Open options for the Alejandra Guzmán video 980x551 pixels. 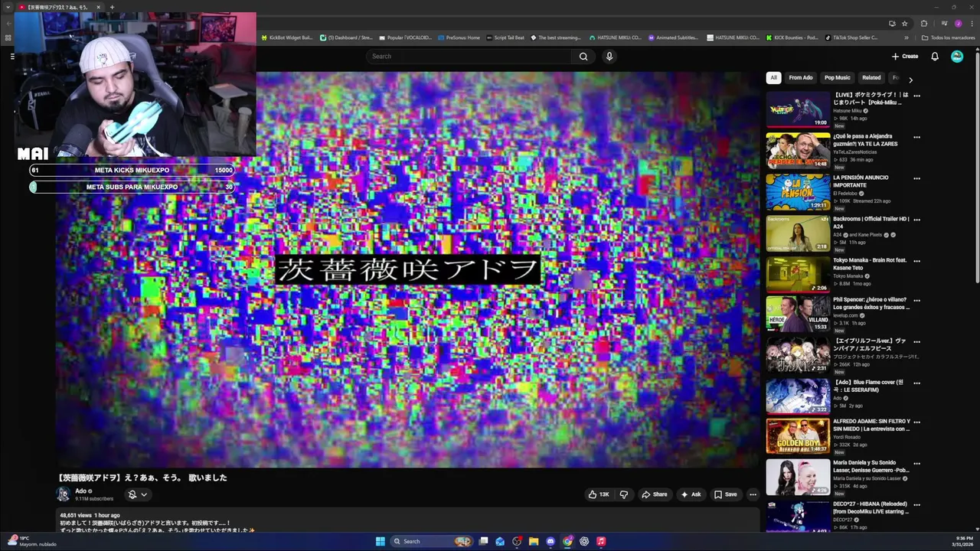916,137
